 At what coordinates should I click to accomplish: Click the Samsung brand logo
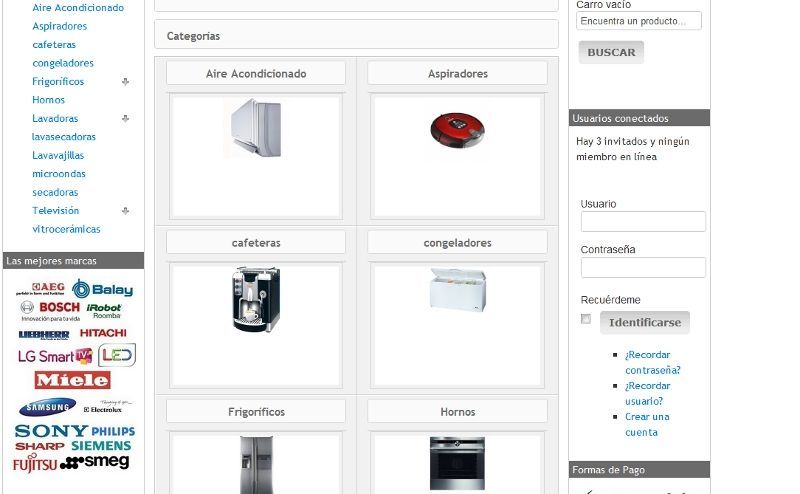[47, 407]
